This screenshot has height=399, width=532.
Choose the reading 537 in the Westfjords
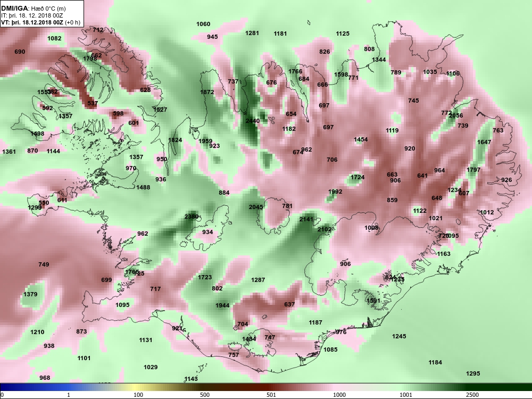click(92, 103)
